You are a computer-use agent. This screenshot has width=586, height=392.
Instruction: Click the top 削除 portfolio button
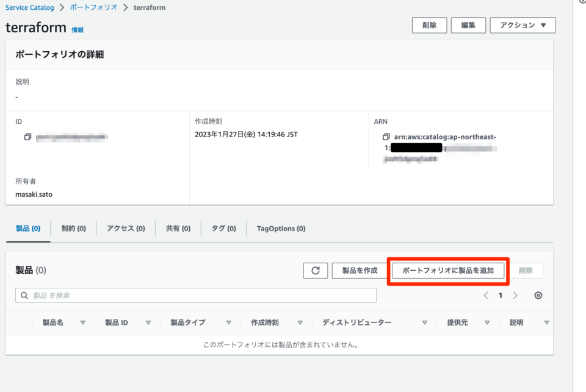click(x=429, y=25)
